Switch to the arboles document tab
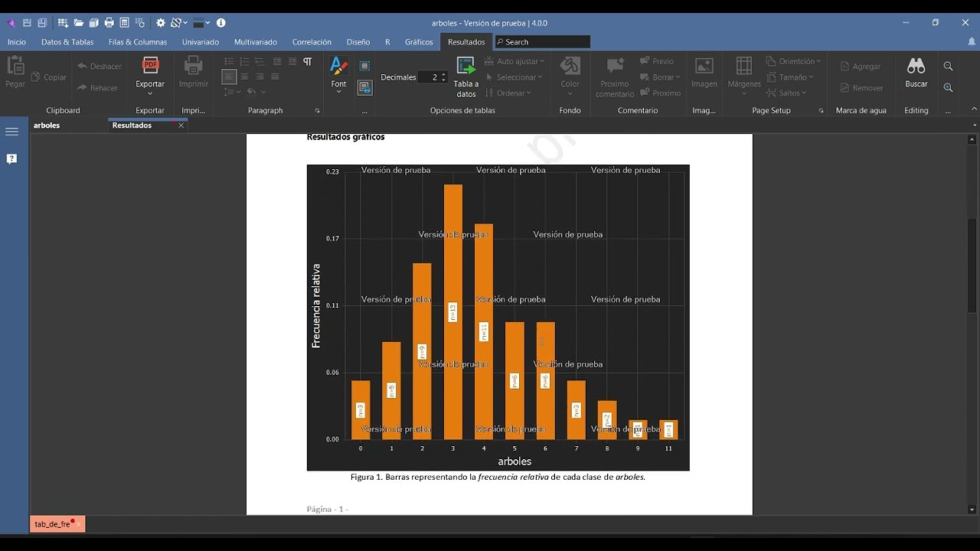980x551 pixels. click(x=47, y=126)
